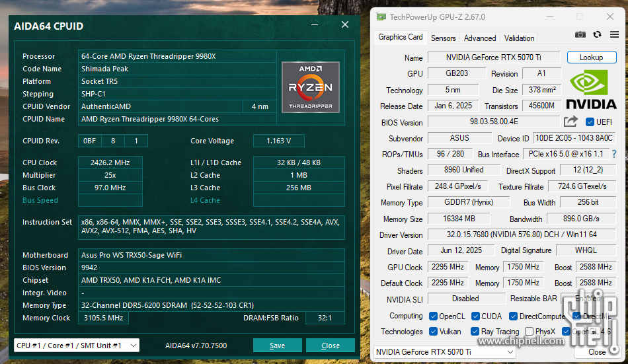Click the L3 Cache 256 MB value
The image size is (628, 364).
299,188
